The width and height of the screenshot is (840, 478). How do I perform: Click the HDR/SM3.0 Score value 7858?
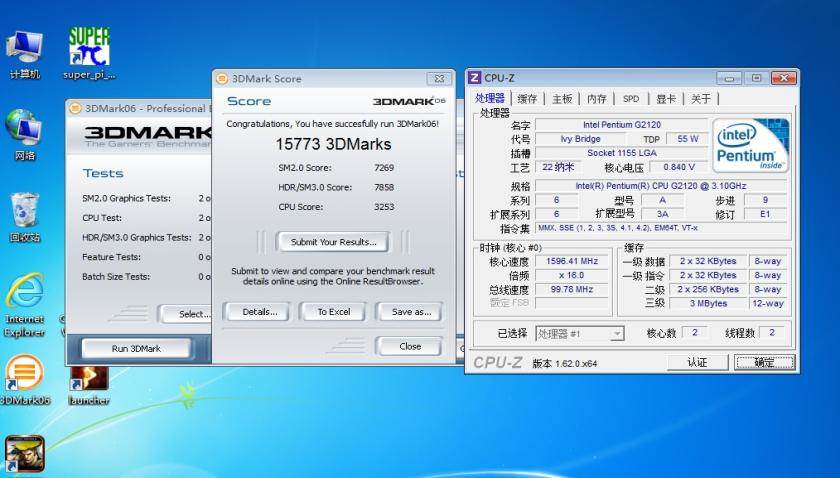(384, 187)
